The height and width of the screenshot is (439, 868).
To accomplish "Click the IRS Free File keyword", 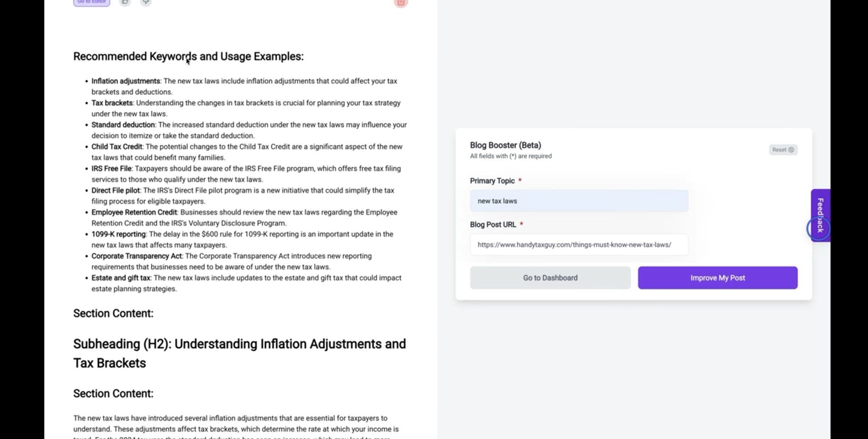I will tap(111, 168).
